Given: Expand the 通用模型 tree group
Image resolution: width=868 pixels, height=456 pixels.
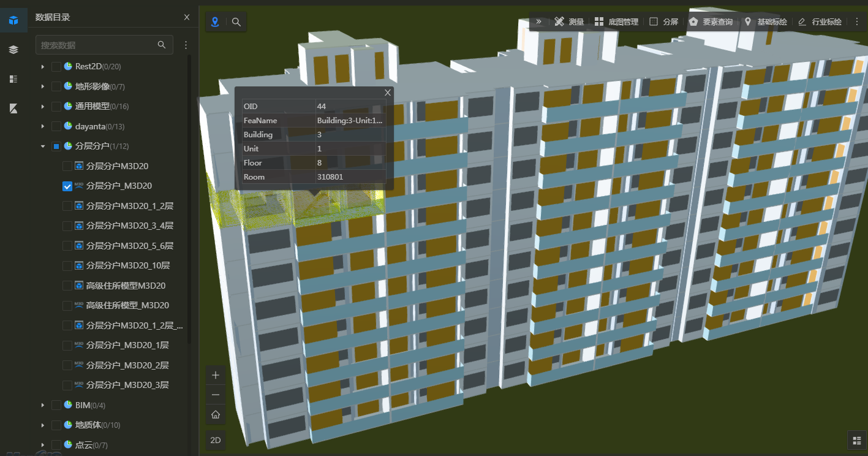Looking at the screenshot, I should [x=42, y=106].
